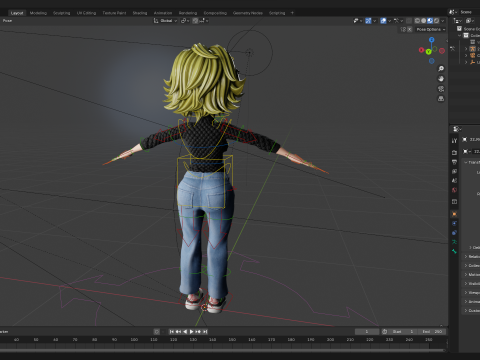Viewport: 480px width, 360px height.
Task: Open the Render properties tab
Action: click(454, 153)
